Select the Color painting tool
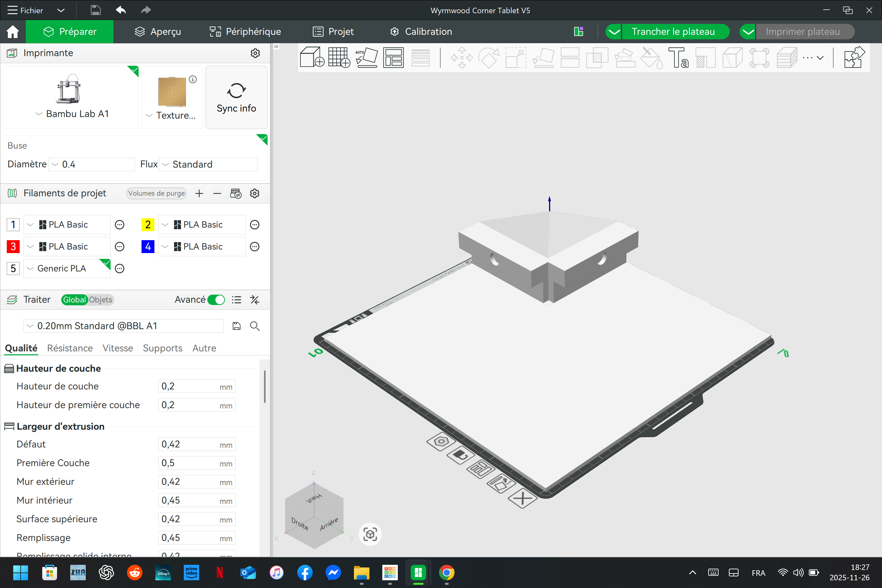This screenshot has height=588, width=882. pyautogui.click(x=652, y=57)
